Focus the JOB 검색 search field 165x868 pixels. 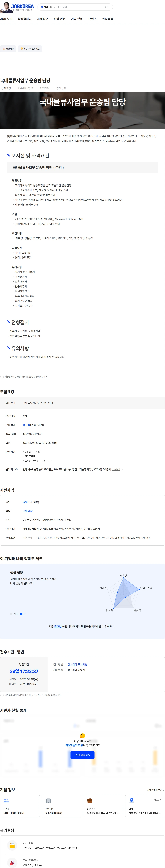coord(80,7)
